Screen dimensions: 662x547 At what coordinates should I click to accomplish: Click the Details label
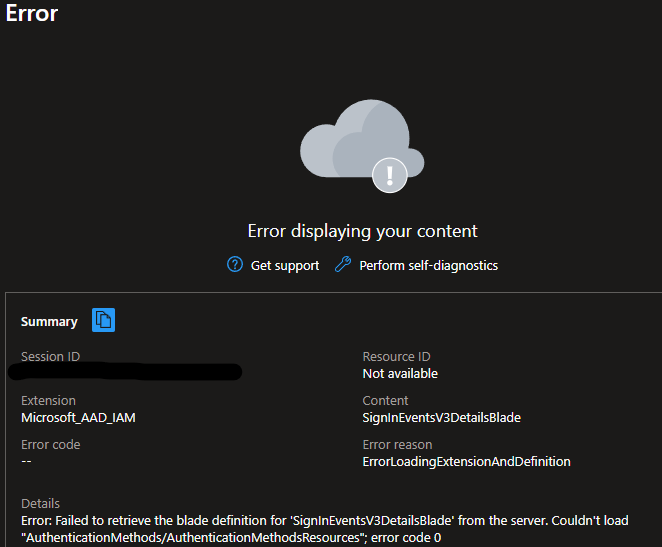coord(41,504)
